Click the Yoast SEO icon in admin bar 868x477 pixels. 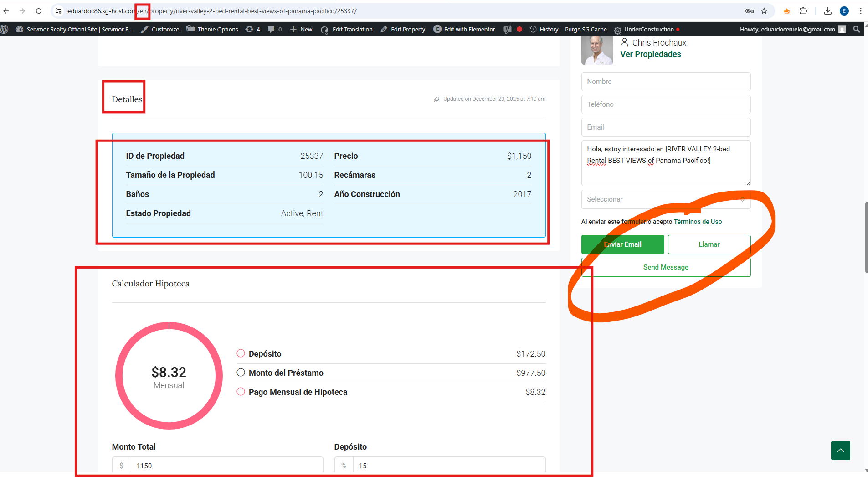coord(508,29)
